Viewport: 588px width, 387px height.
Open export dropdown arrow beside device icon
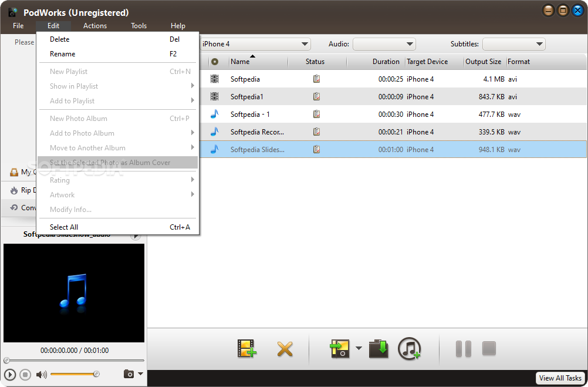(359, 348)
